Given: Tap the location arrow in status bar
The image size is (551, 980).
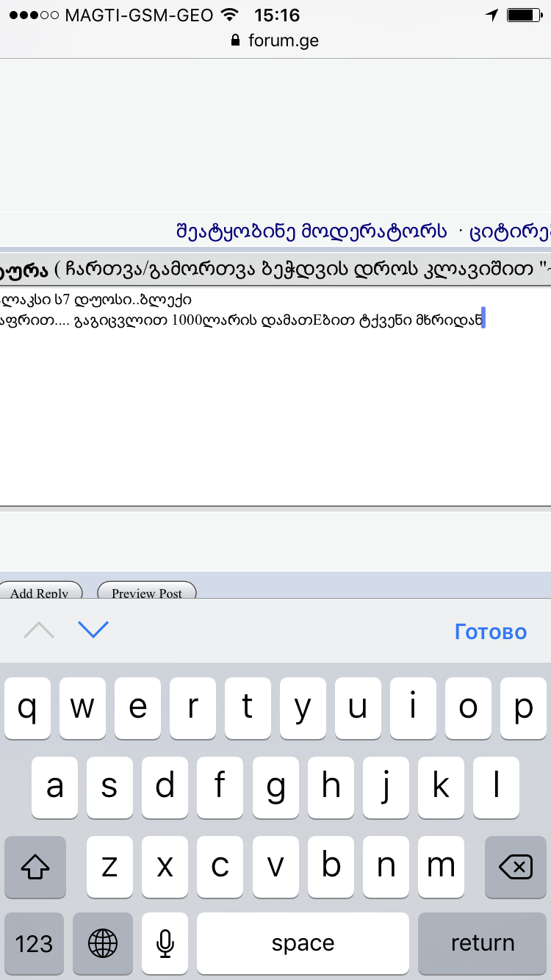Looking at the screenshot, I should [x=491, y=15].
